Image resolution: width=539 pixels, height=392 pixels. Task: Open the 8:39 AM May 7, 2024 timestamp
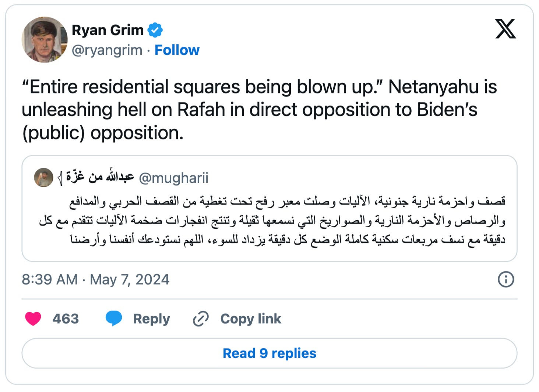click(x=95, y=279)
